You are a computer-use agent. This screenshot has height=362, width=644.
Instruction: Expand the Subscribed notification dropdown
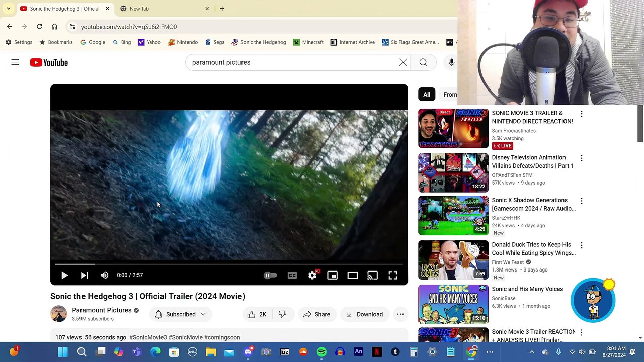180,314
